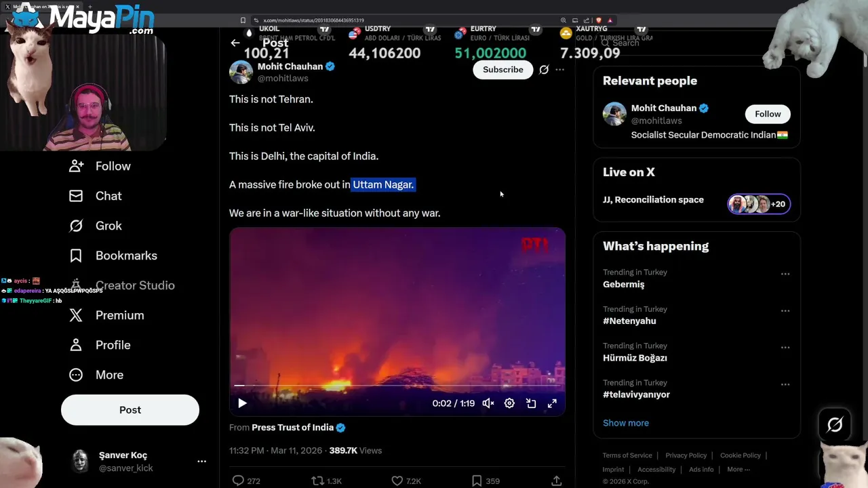Open video playback settings gear
The image size is (868, 488).
pos(509,403)
